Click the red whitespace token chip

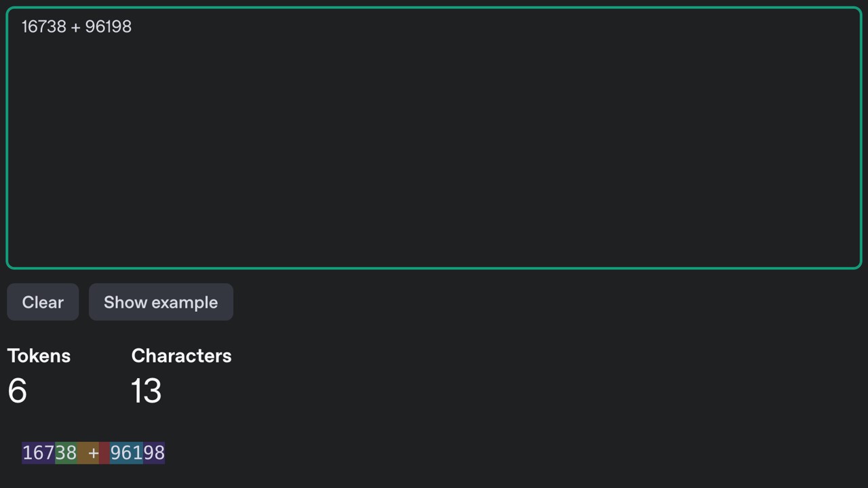click(x=104, y=453)
